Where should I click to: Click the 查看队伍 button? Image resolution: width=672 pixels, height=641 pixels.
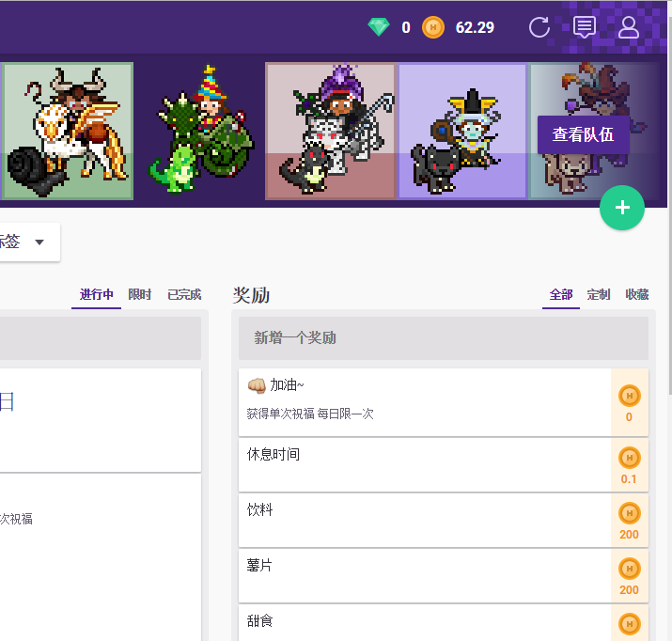coord(583,134)
